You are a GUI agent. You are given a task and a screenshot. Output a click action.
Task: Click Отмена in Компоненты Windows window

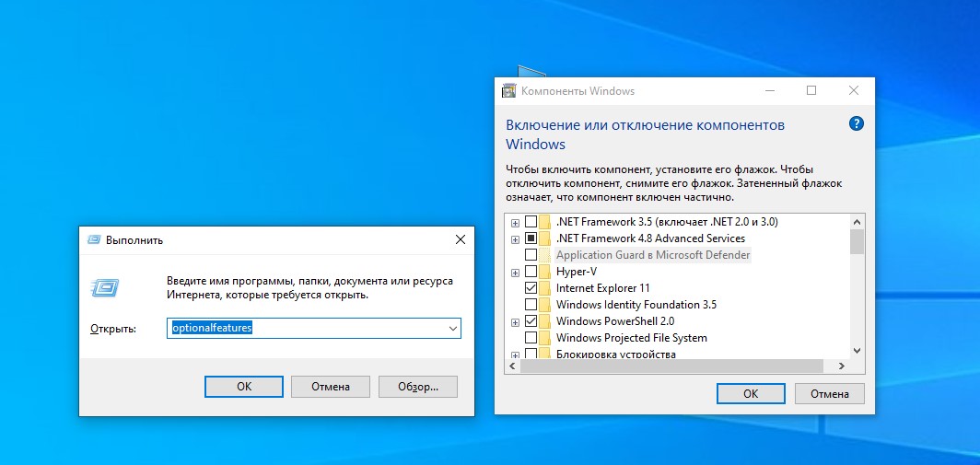pyautogui.click(x=830, y=393)
